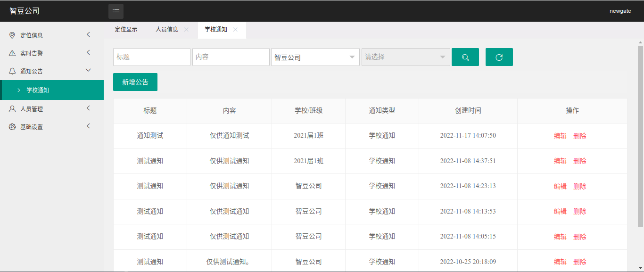Click the search magnifier button

pos(465,57)
